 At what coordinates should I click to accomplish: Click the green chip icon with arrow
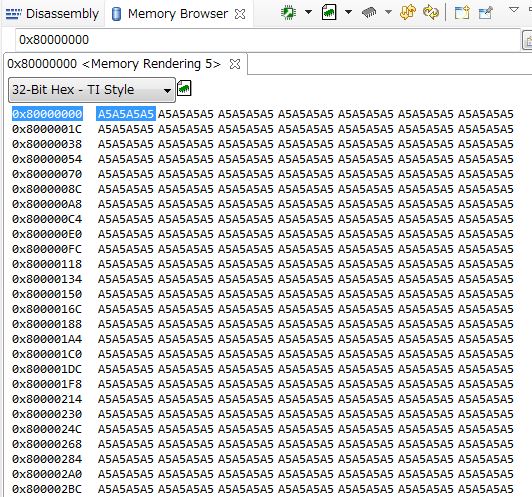tap(288, 13)
